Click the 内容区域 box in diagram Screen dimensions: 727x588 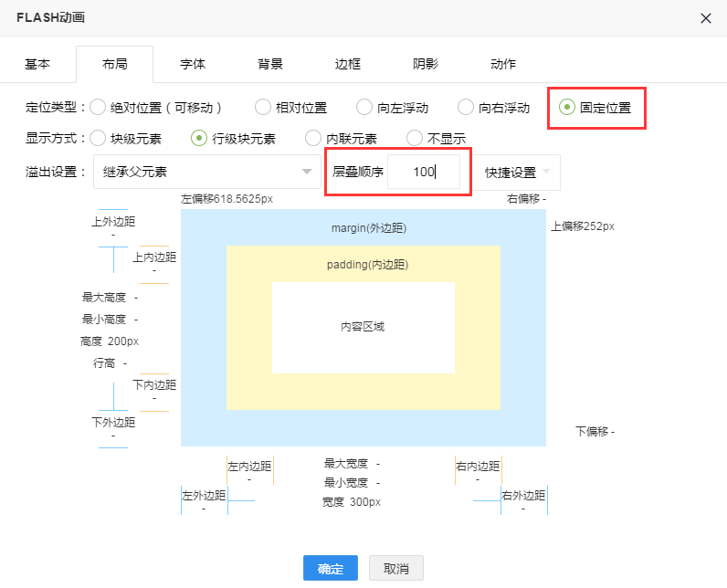point(363,327)
